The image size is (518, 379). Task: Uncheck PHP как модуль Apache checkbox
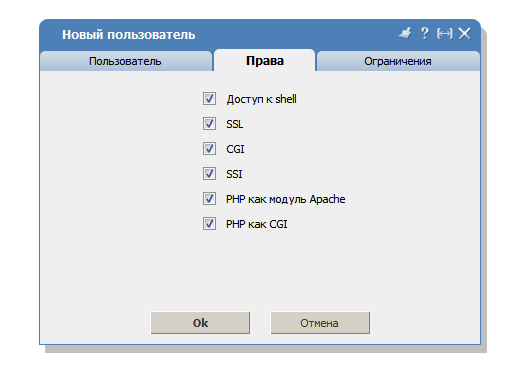click(x=209, y=199)
